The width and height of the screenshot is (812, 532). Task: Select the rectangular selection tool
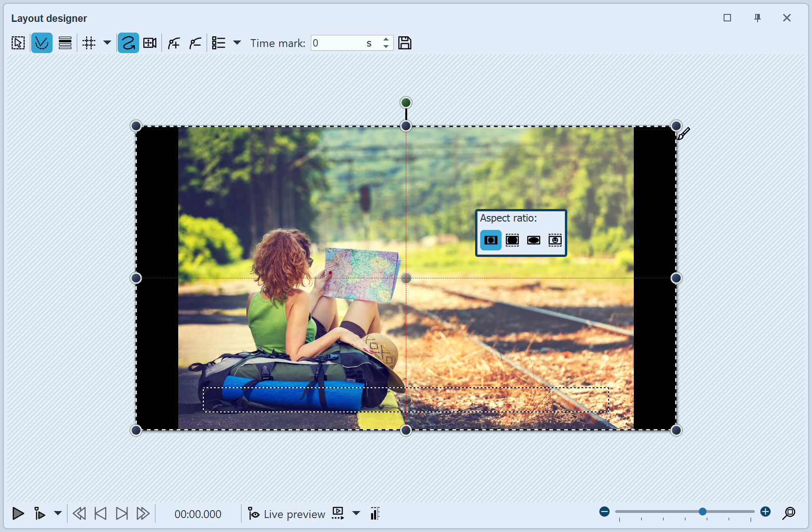point(18,43)
